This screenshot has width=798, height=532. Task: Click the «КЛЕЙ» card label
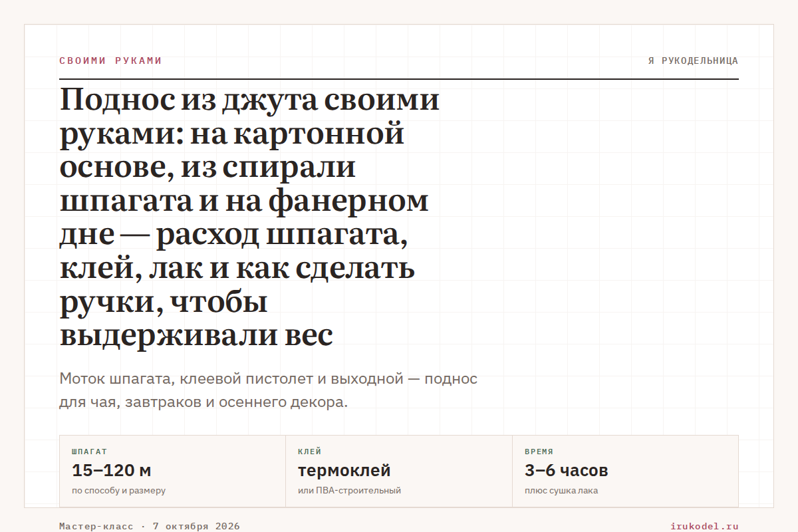[x=310, y=452]
